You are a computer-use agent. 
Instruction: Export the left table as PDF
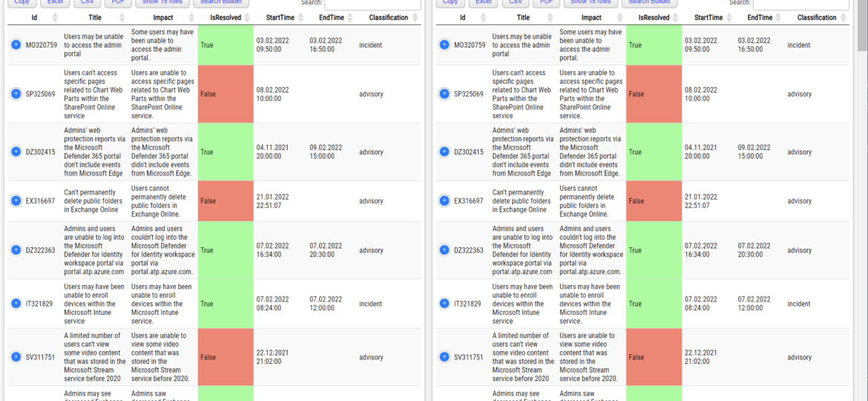(117, 3)
